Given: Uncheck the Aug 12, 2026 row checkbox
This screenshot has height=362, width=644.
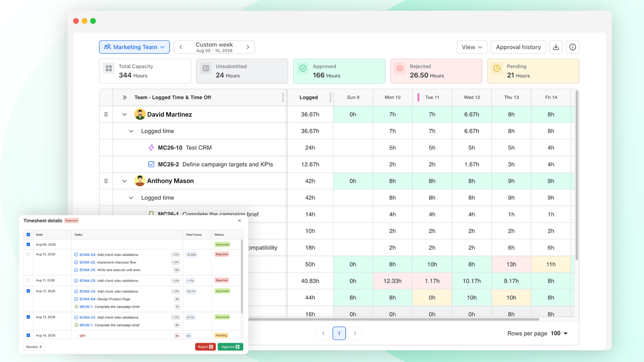Looking at the screenshot, I should pos(28,291).
